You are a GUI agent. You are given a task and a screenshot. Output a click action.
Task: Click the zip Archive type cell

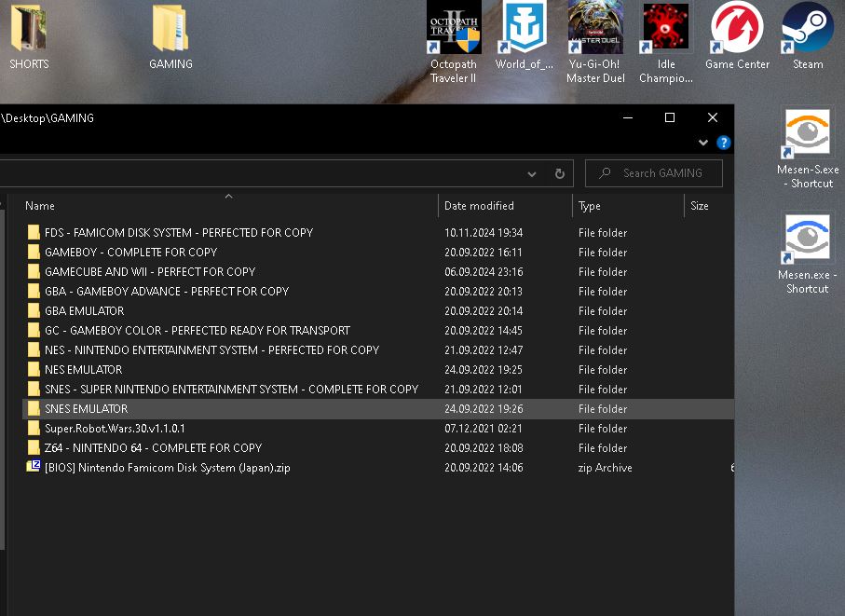(x=606, y=467)
